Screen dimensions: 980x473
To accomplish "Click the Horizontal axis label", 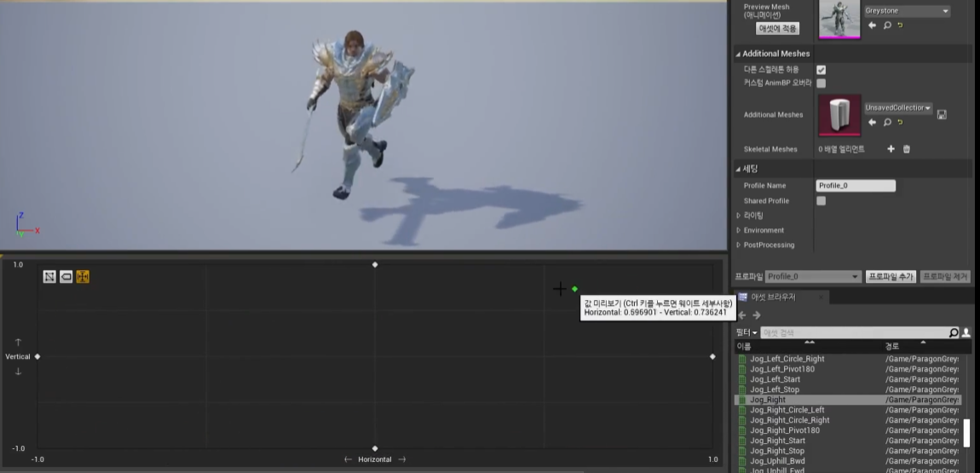I will pyautogui.click(x=375, y=459).
